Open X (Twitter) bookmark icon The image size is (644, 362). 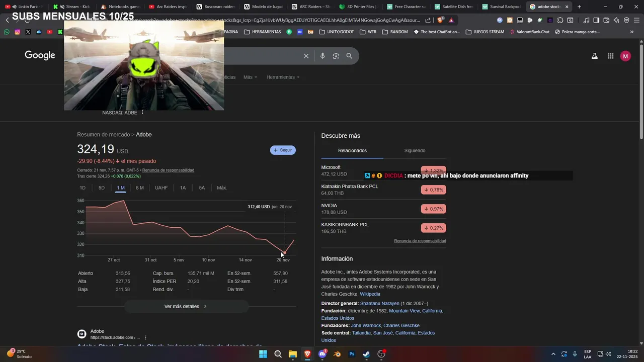(28, 32)
